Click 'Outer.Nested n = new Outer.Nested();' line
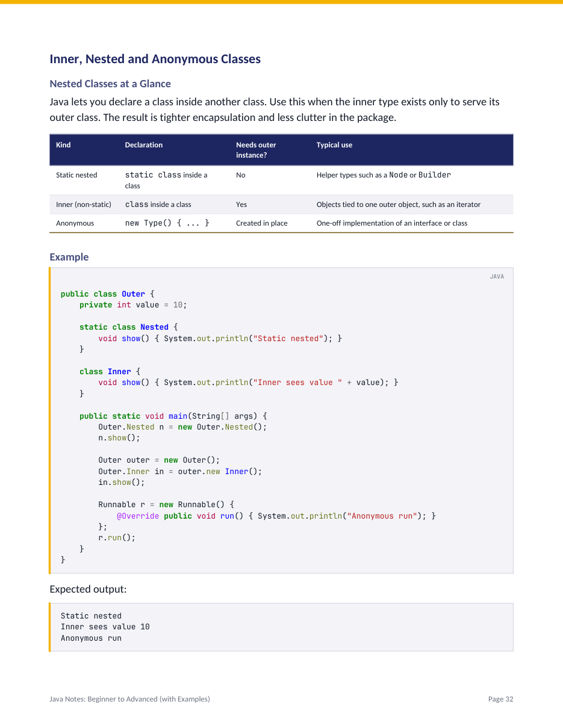Viewport: 563px width, 728px height. click(182, 427)
